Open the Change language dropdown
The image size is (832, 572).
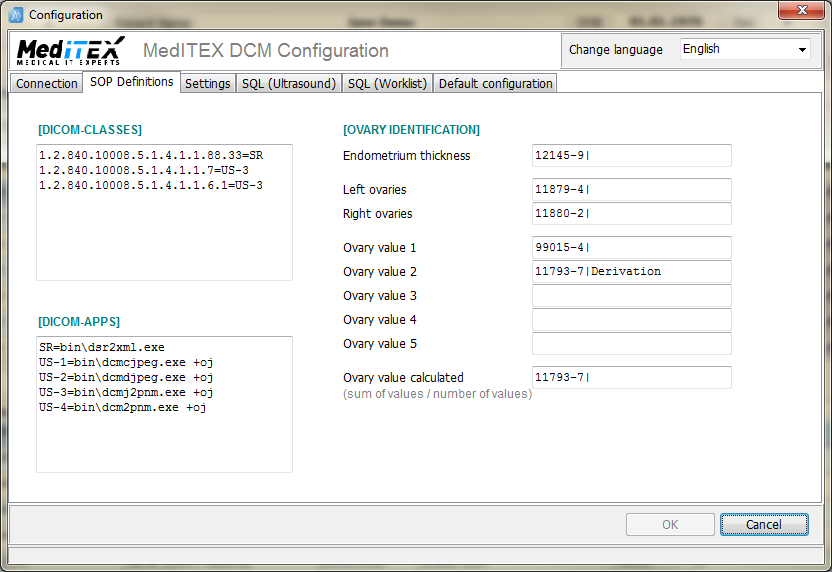point(745,49)
